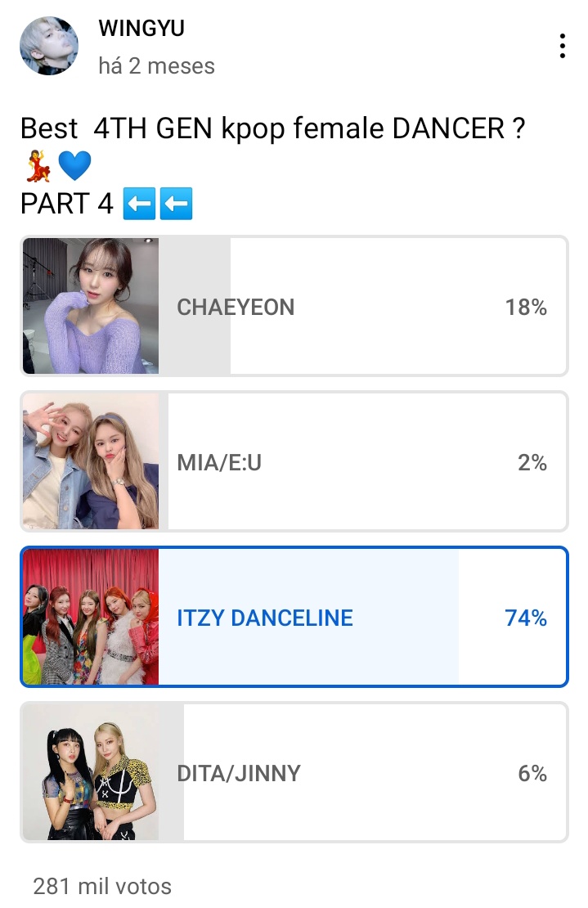Open the ITZY DANCELINE group photo
Viewport: 588px width, 908px height.
coord(90,617)
